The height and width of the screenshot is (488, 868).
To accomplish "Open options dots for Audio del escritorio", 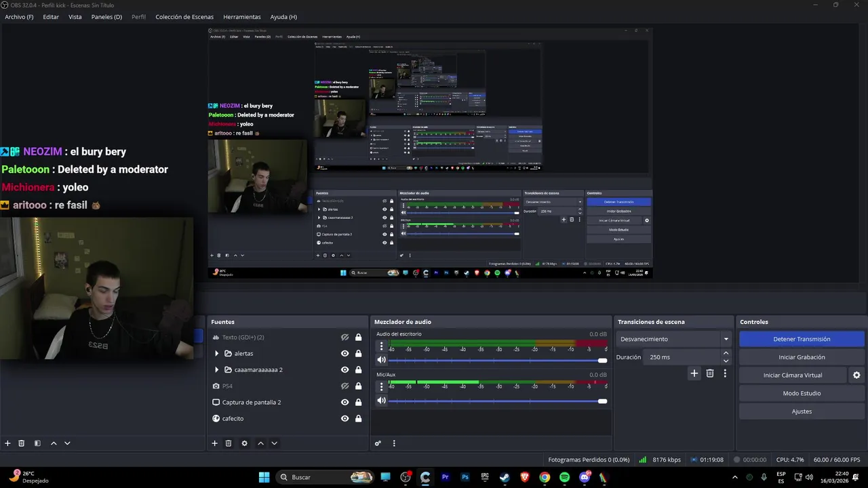I will pyautogui.click(x=381, y=346).
